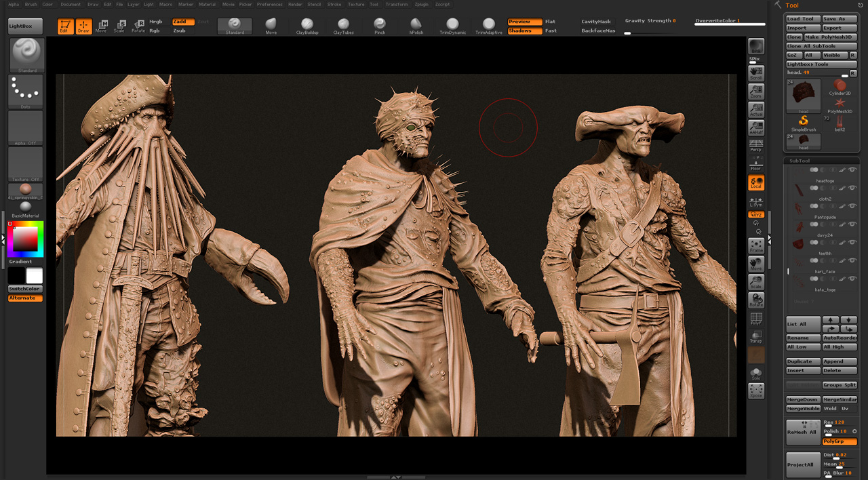Image resolution: width=868 pixels, height=480 pixels.
Task: Choose the Move brush in the top shelf
Action: 271,26
